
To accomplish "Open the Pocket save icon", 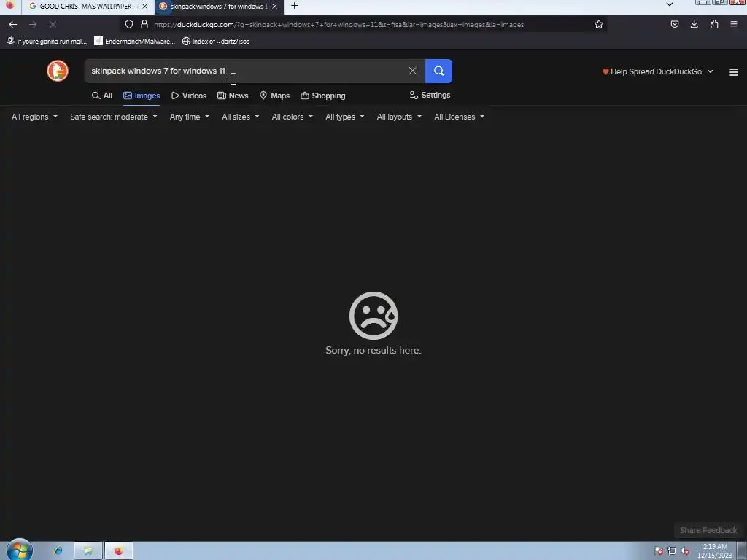I will tap(675, 24).
